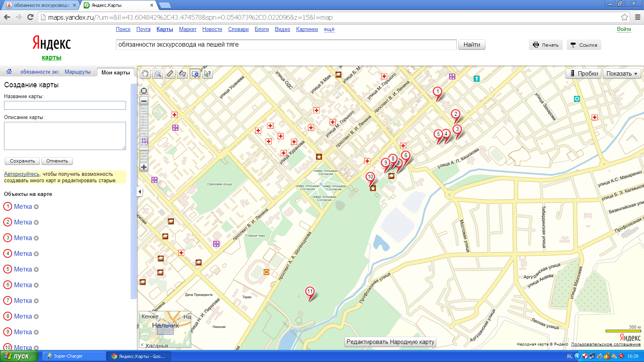Click the Отменить button

click(57, 161)
